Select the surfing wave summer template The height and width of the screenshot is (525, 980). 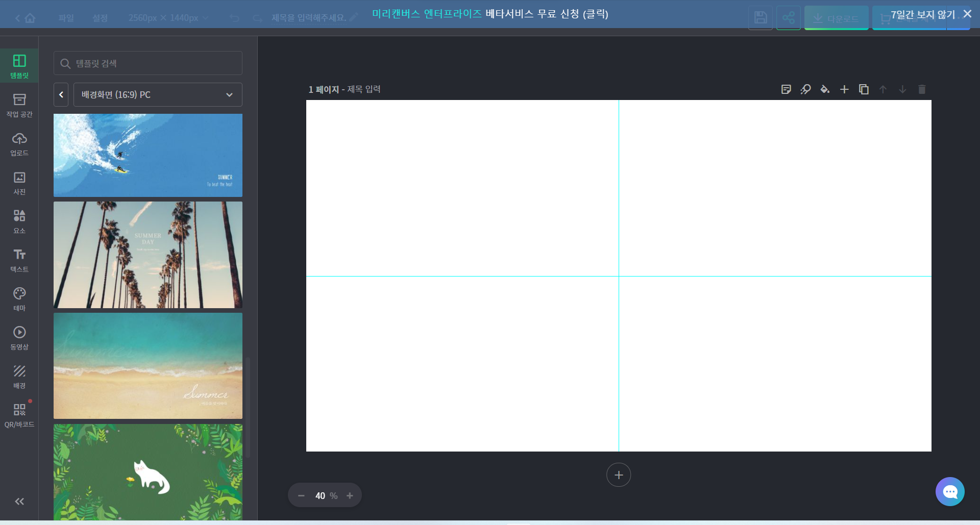(148, 155)
